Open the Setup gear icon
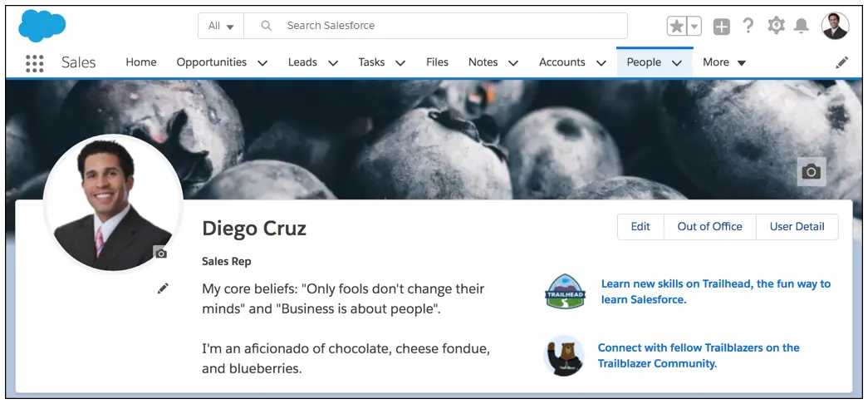Image resolution: width=868 pixels, height=404 pixels. pyautogui.click(x=776, y=26)
